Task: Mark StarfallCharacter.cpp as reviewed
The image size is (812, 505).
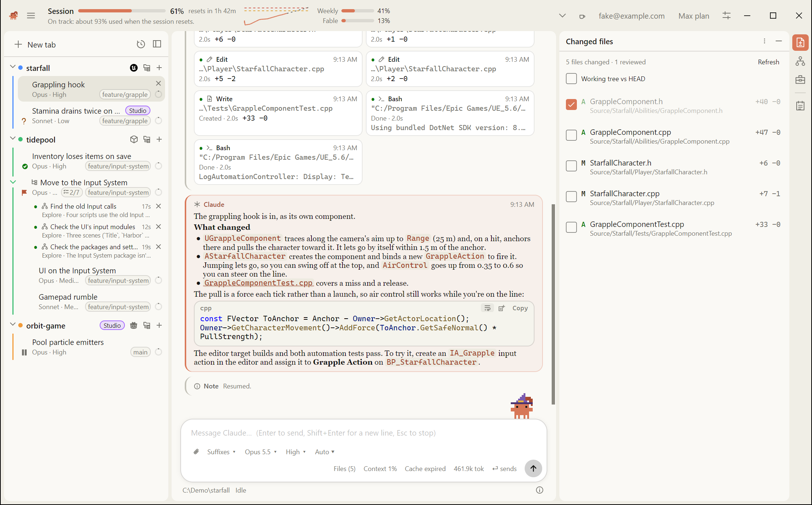Action: click(x=571, y=197)
